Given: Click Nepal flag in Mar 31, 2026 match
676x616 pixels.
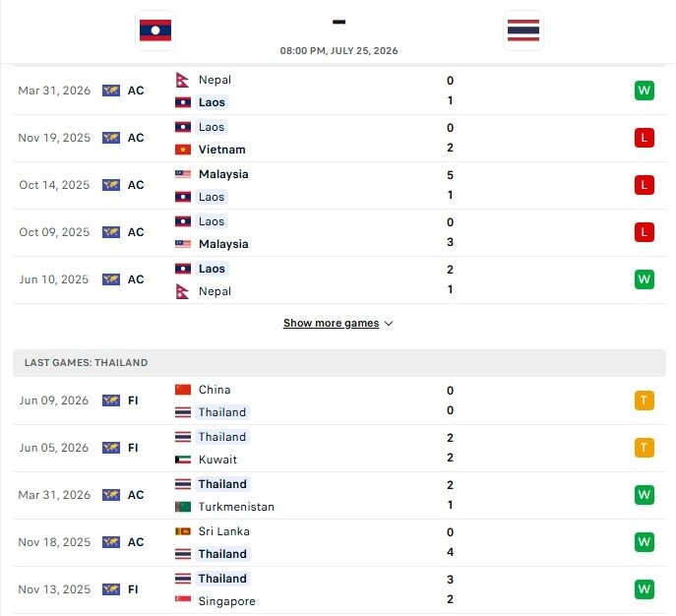Looking at the screenshot, I should [x=183, y=80].
